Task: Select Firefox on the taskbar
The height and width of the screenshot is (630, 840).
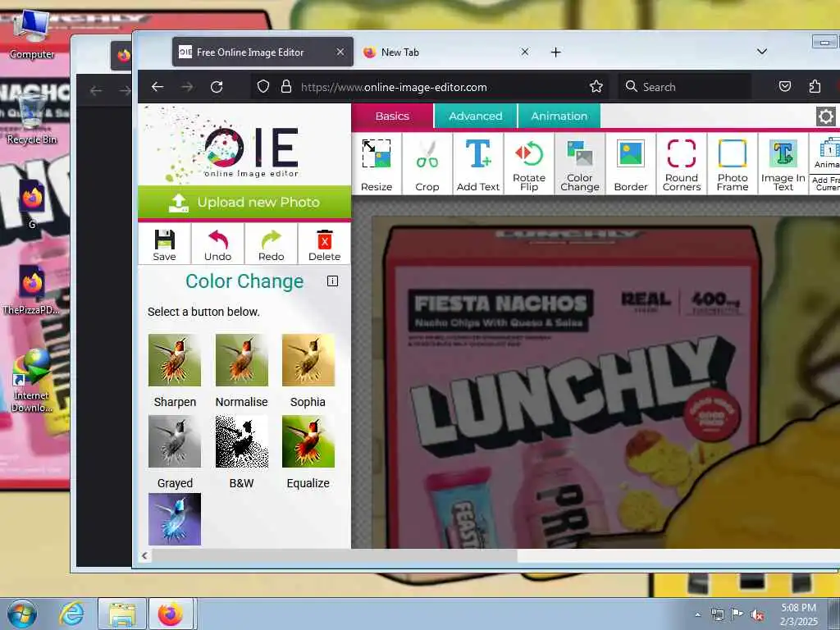Action: [171, 614]
